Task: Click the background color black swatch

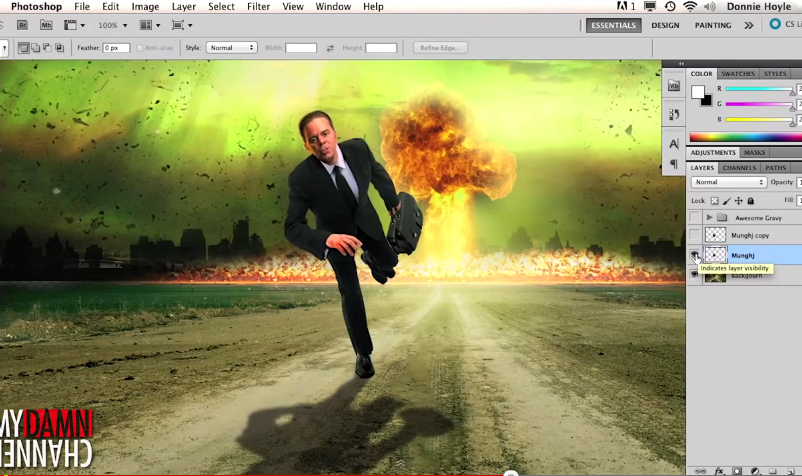Action: (x=707, y=102)
